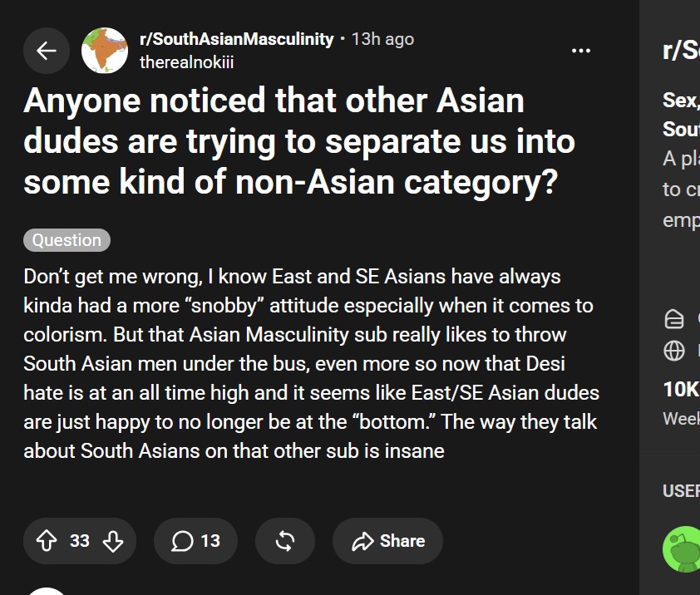Image resolution: width=700 pixels, height=595 pixels.
Task: Click the sidebar community name heading
Action: coord(681,50)
